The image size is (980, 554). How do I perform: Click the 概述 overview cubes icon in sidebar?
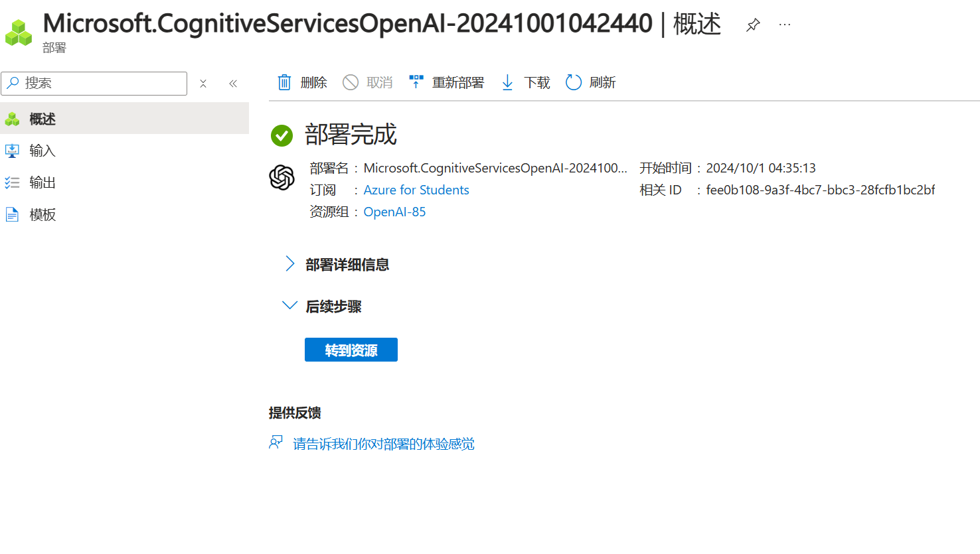(x=12, y=119)
